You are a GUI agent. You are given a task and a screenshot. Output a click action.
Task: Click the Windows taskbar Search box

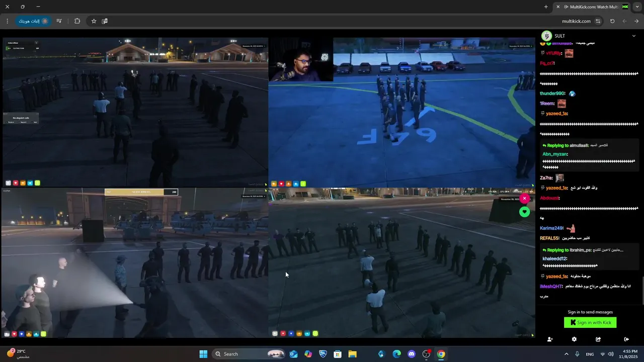(250, 354)
